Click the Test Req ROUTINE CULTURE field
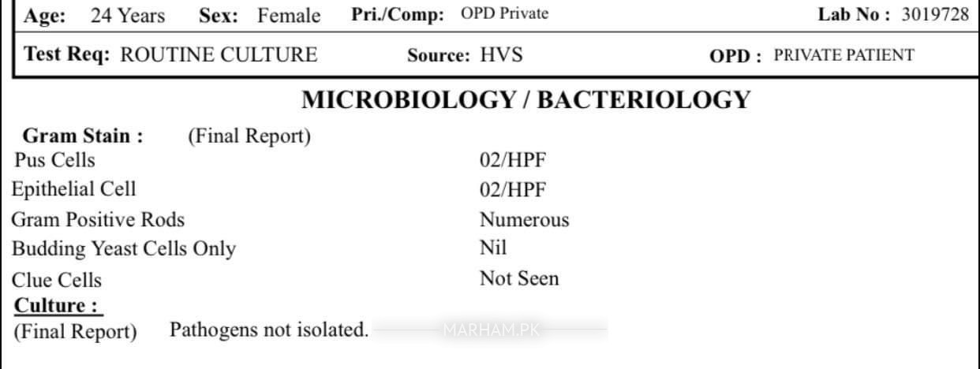This screenshot has width=980, height=369. [x=171, y=54]
